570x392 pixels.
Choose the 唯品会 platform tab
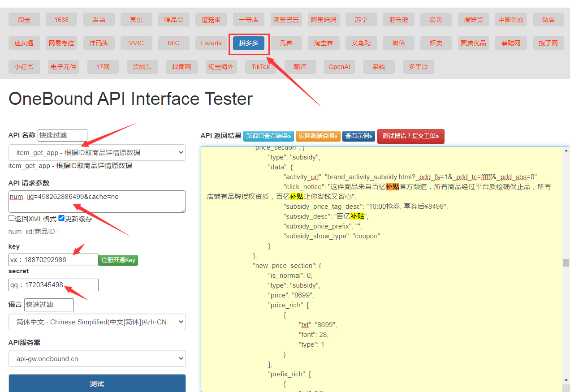coord(174,20)
